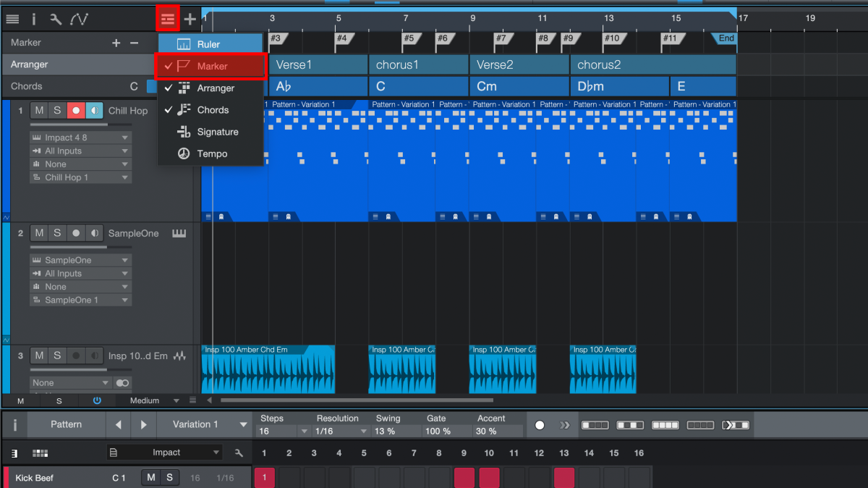
Task: Toggle Arranger track in the dropdown menu
Action: pyautogui.click(x=210, y=88)
